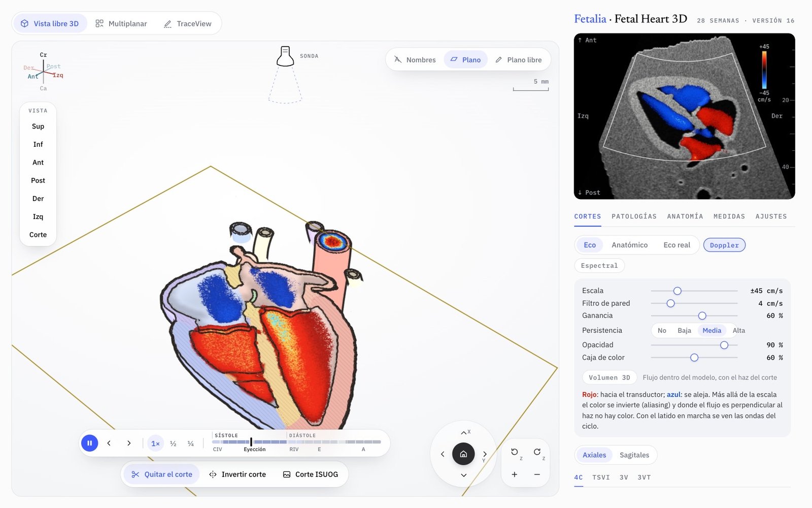Choose the 3VT cut
This screenshot has width=812, height=508.
click(644, 478)
